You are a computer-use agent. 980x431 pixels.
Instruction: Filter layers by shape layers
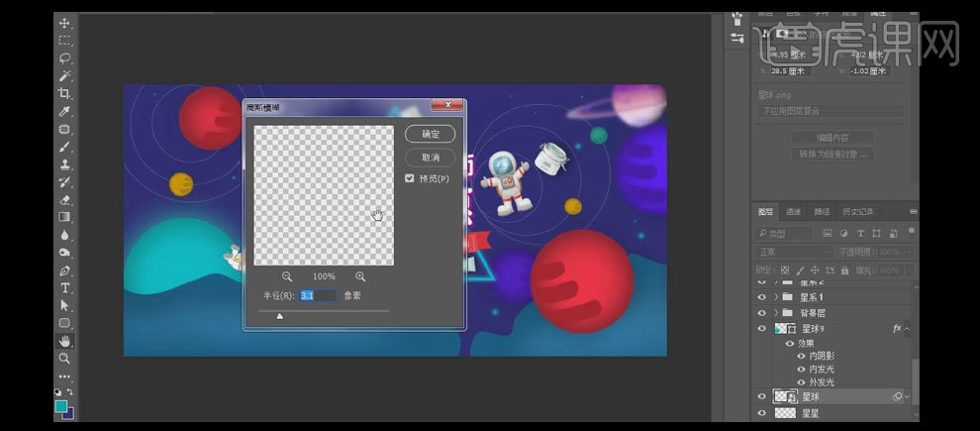(x=876, y=233)
